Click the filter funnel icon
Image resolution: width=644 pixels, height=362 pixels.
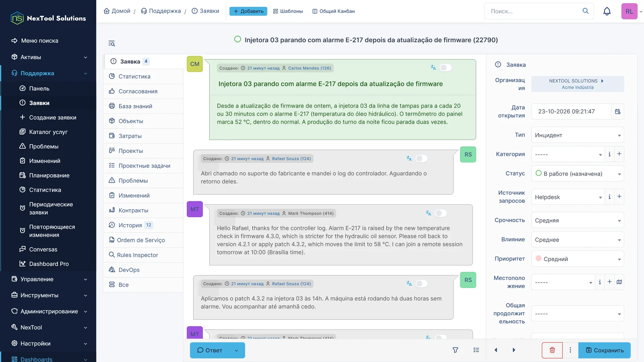pos(455,350)
